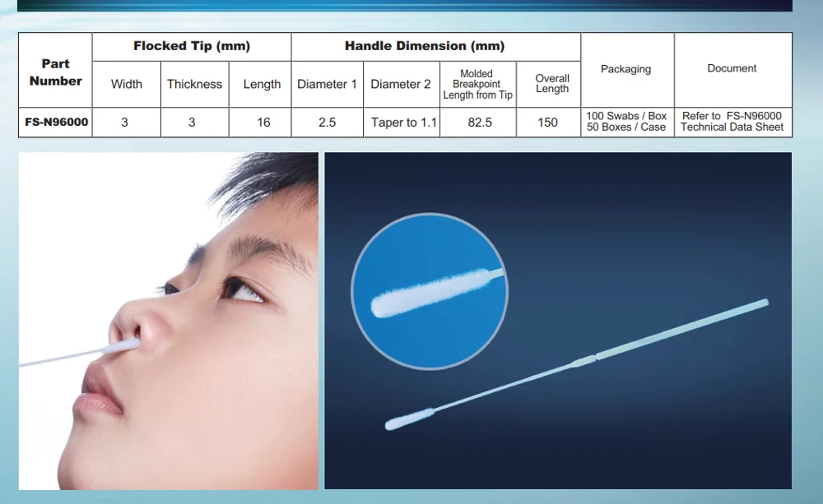This screenshot has width=823, height=504.
Task: Select the Molded Breakpoint Length from Tip header
Action: coord(477,84)
